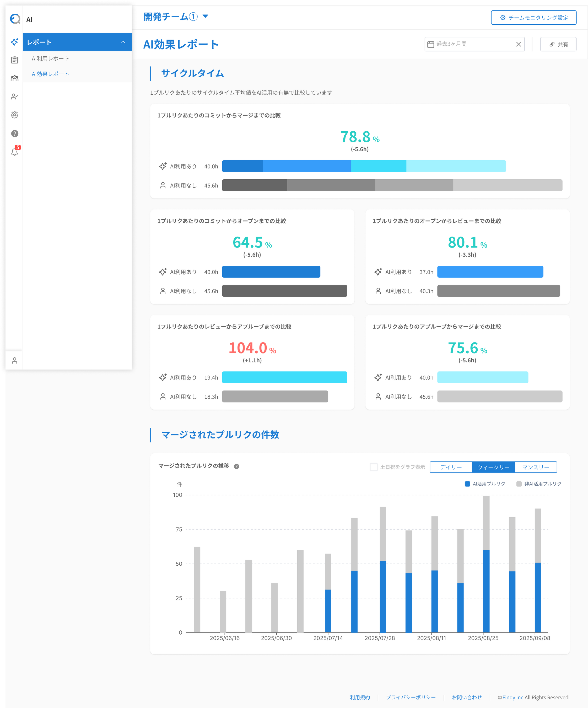Open notifications bell with 5 badge
The height and width of the screenshot is (708, 588).
(x=14, y=152)
